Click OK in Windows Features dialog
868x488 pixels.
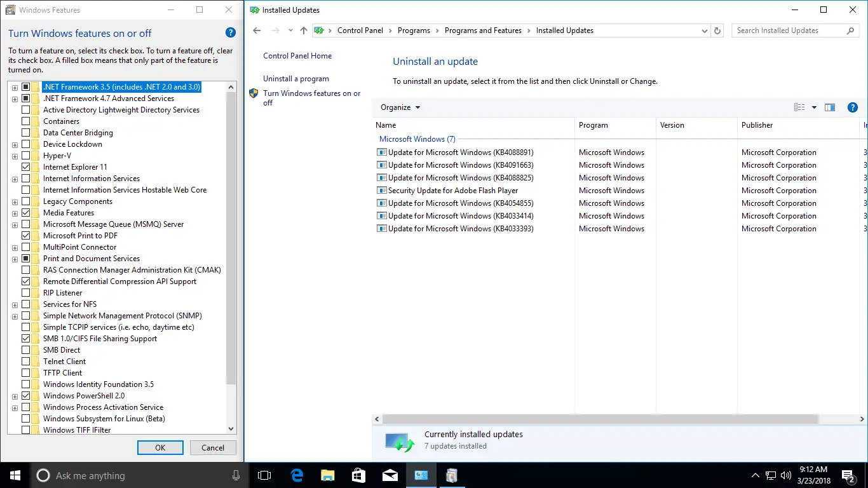coord(160,447)
